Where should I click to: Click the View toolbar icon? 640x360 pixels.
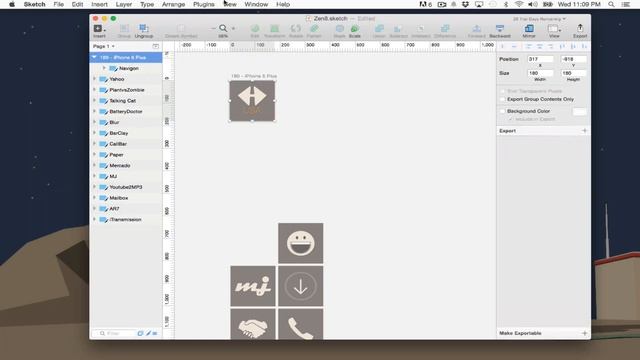554,29
